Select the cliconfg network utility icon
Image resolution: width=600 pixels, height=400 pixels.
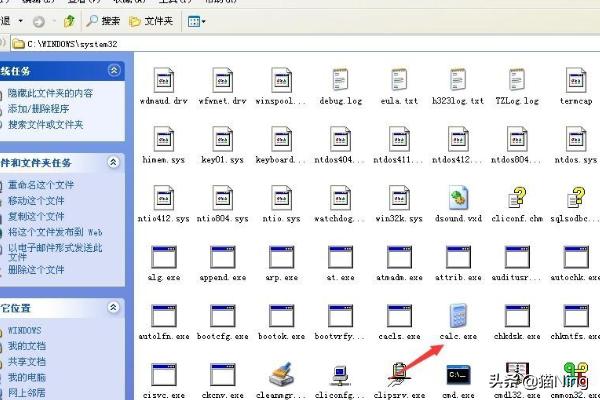pos(340,375)
